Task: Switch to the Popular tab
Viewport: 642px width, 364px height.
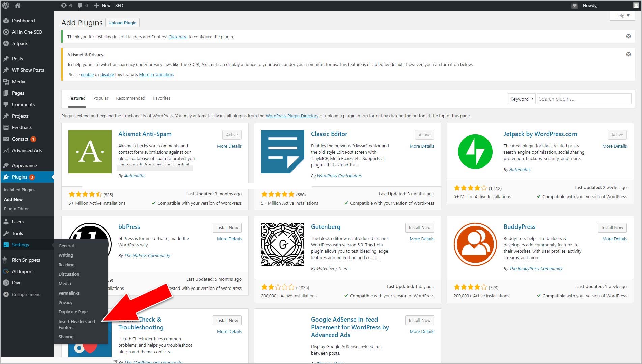Action: [101, 98]
